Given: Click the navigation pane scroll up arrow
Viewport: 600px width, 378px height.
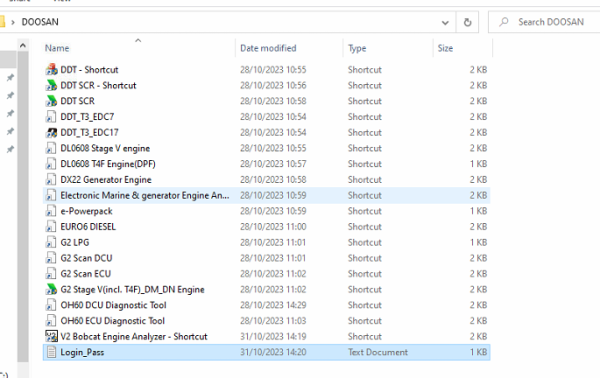Looking at the screenshot, I should (x=23, y=46).
